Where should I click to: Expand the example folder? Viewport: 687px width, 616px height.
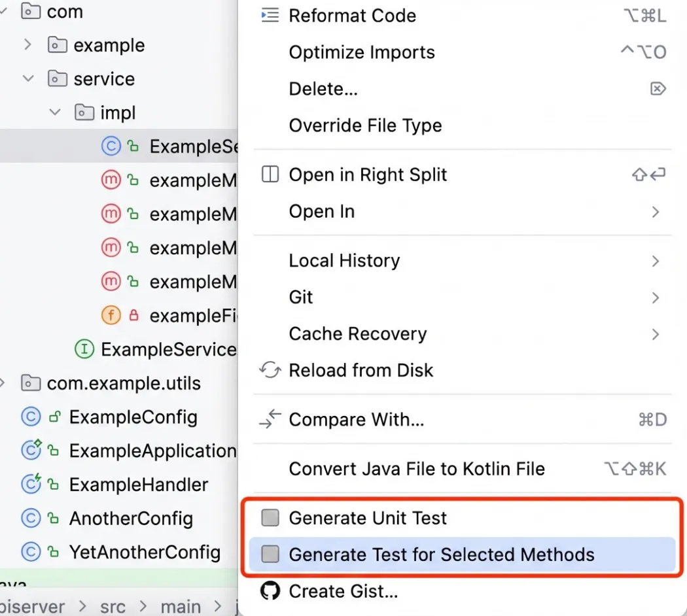pyautogui.click(x=28, y=45)
